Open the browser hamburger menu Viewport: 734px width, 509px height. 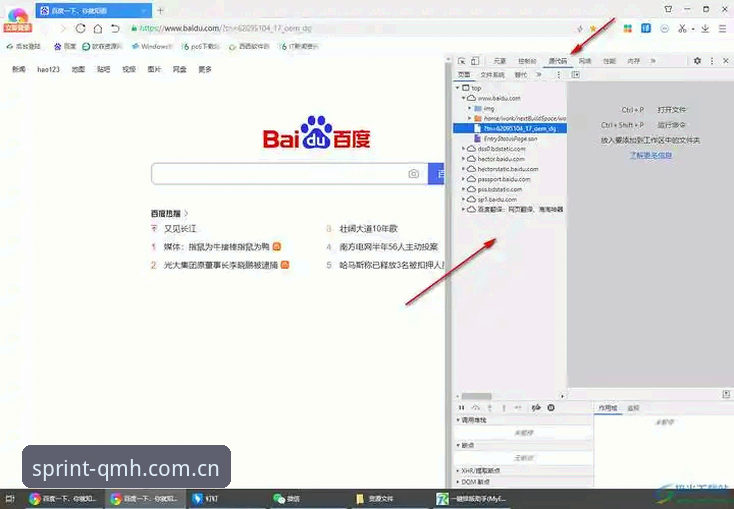click(x=722, y=29)
